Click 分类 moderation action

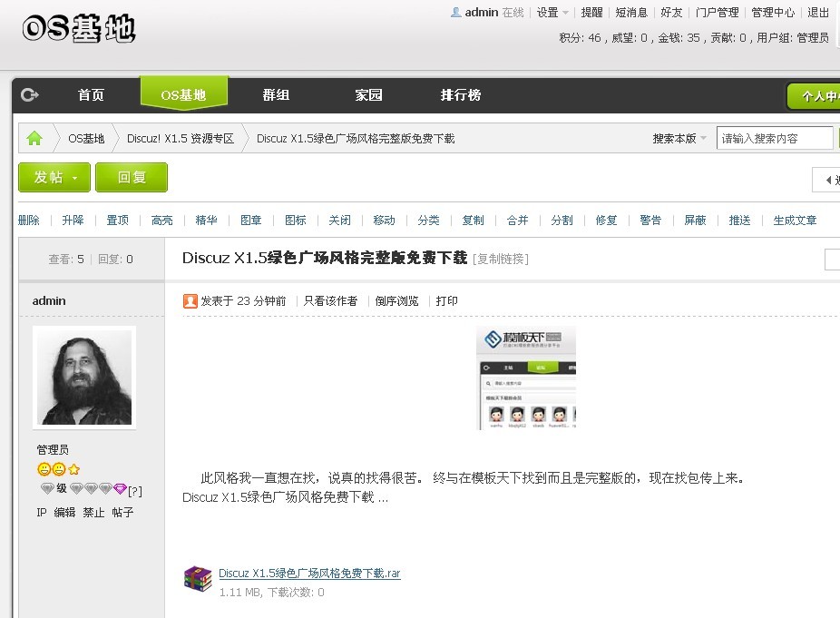coord(428,221)
